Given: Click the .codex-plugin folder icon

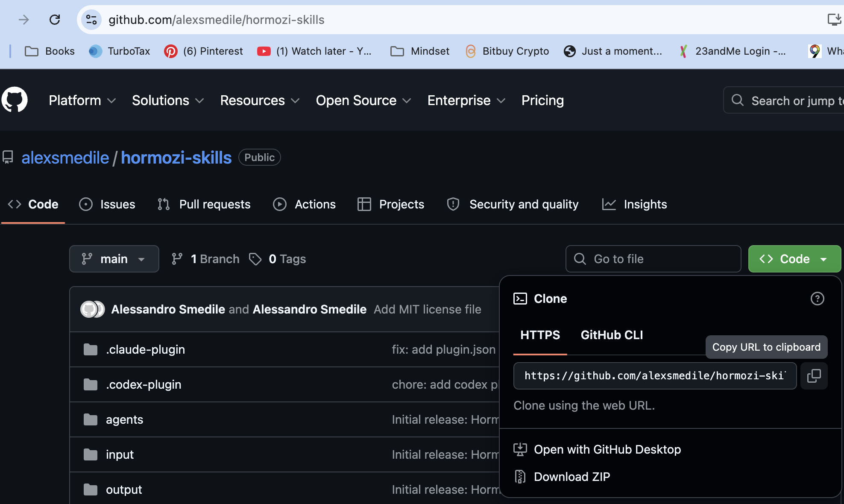Looking at the screenshot, I should 91,385.
